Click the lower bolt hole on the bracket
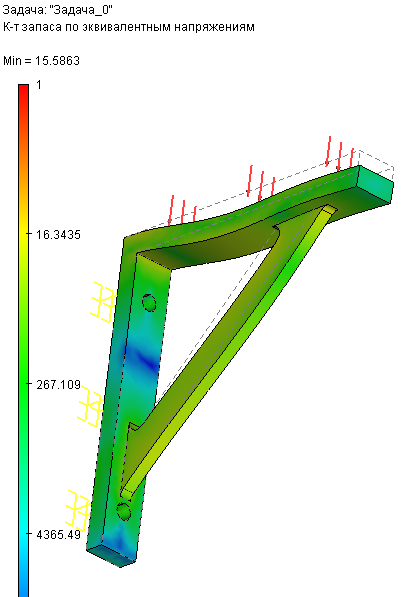 [x=124, y=511]
